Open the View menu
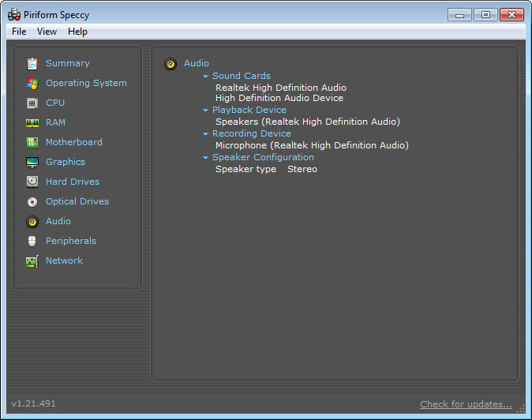Screen dimensions: 532x420 (x=47, y=32)
